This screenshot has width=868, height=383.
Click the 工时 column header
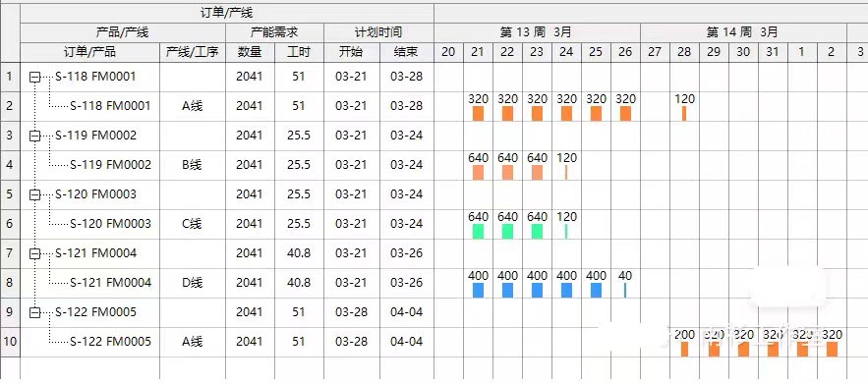point(299,52)
